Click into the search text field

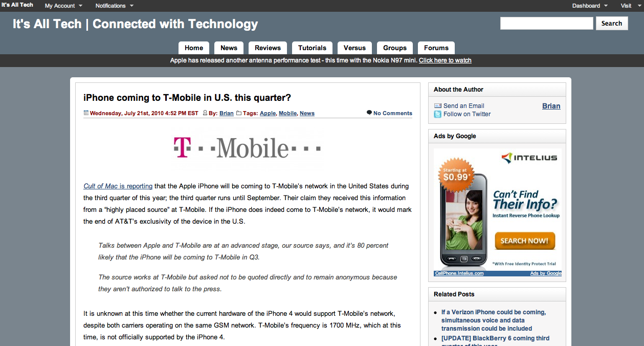[547, 23]
